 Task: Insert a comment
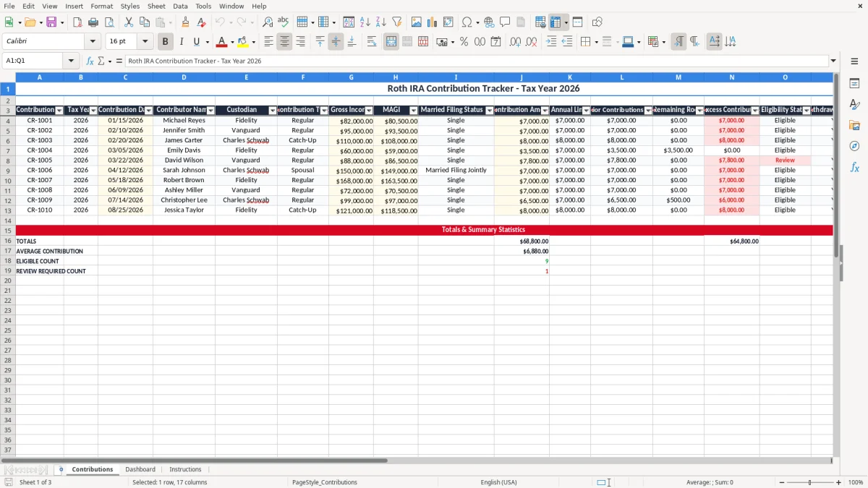coord(505,22)
